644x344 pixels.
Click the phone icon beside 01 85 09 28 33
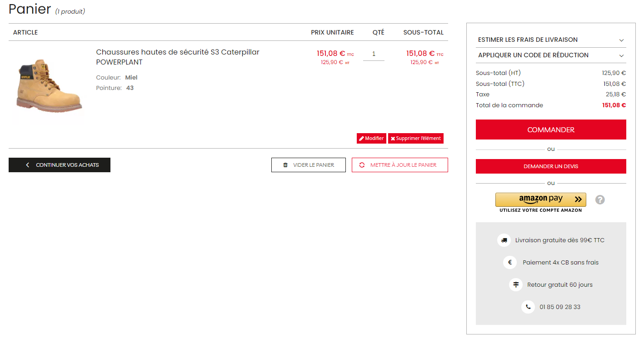tap(528, 307)
